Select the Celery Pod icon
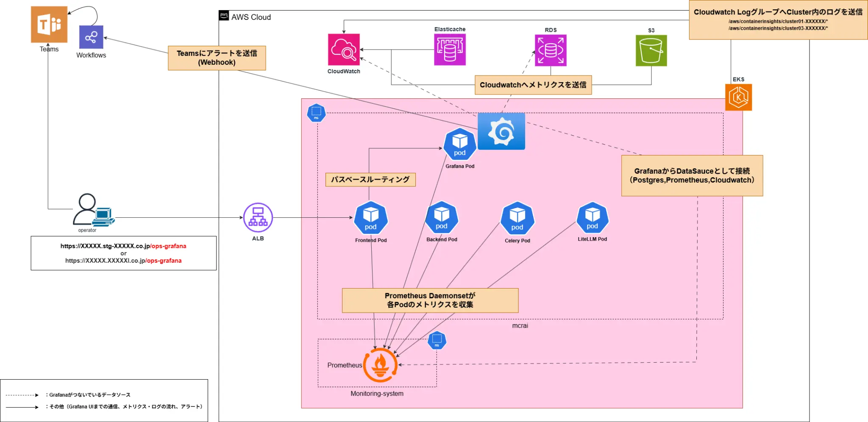 pos(517,218)
